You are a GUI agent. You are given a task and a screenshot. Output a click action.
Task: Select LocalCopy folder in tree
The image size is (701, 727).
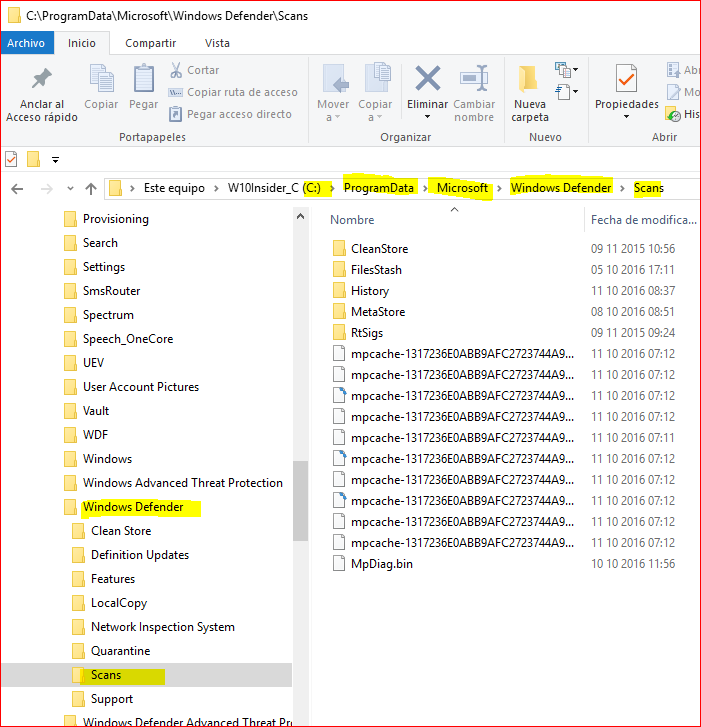pyautogui.click(x=119, y=603)
